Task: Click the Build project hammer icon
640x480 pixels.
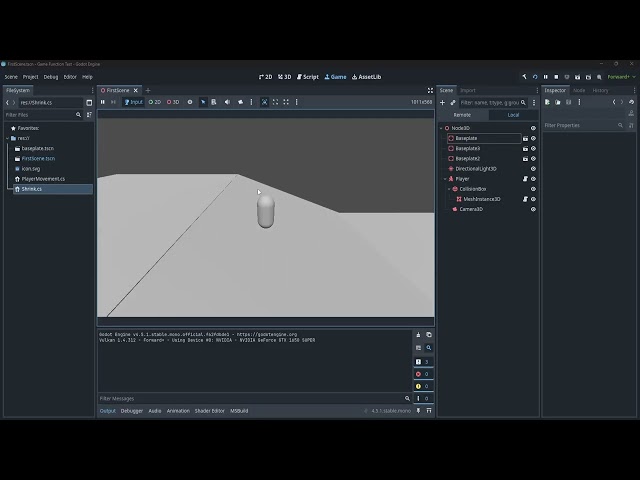Action: click(x=524, y=77)
